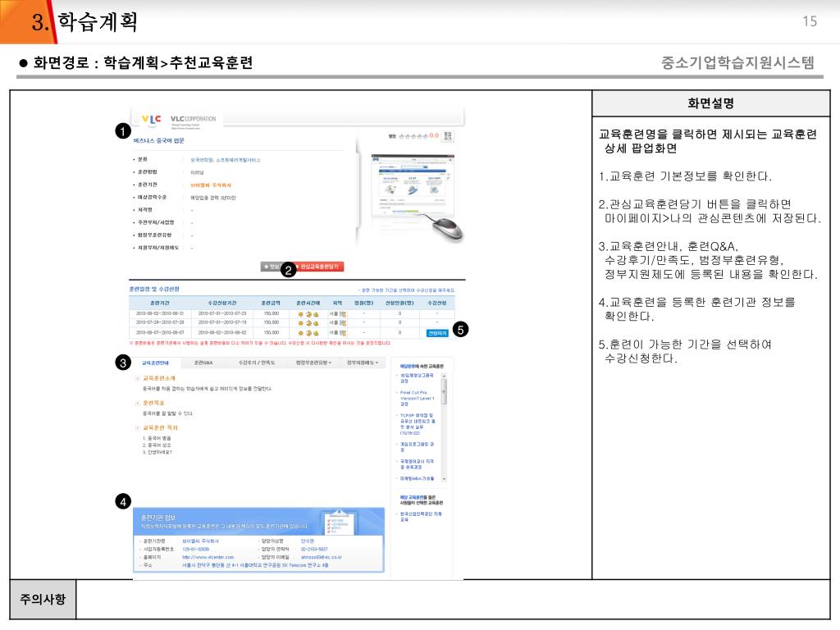Image resolution: width=840 pixels, height=630 pixels.
Task: Open the 3D입체영상그래픽 과정 sidebar link
Action: [x=417, y=378]
